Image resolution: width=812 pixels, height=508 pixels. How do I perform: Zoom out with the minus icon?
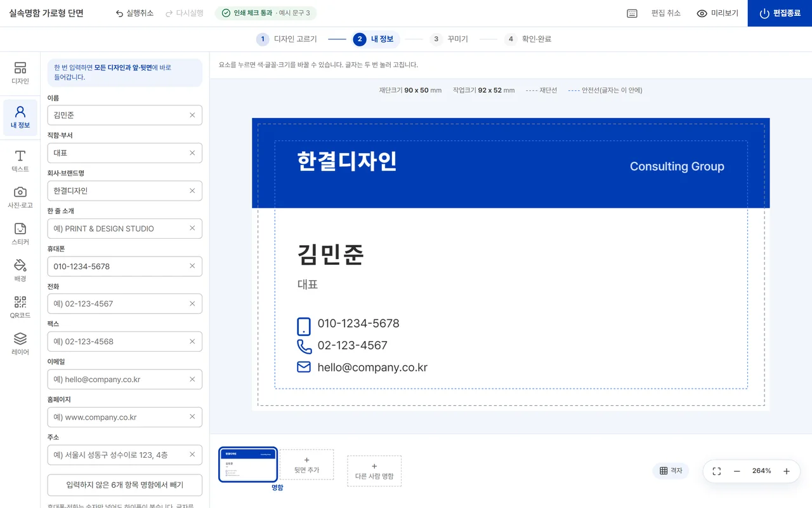[737, 471]
